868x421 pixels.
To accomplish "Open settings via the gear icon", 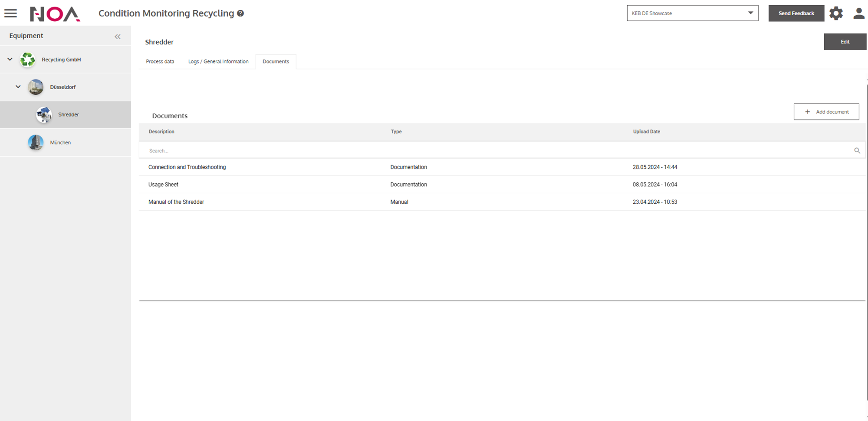I will click(x=836, y=13).
